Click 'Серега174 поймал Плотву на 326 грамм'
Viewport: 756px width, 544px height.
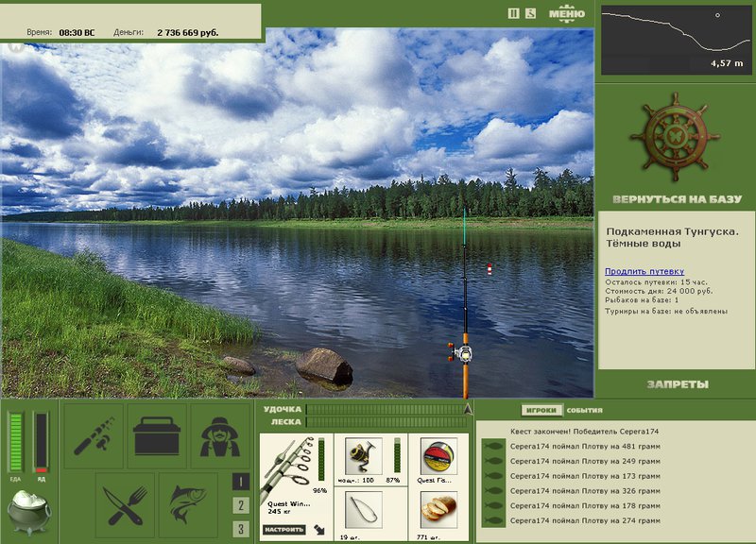[585, 491]
